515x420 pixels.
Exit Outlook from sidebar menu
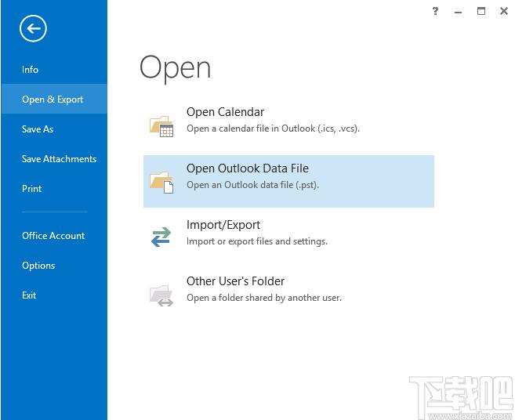29,295
